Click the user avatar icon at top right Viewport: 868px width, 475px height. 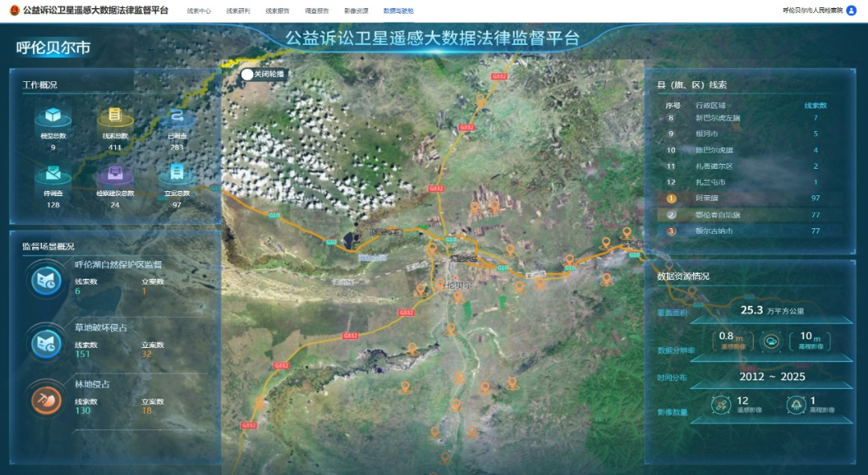pyautogui.click(x=852, y=10)
